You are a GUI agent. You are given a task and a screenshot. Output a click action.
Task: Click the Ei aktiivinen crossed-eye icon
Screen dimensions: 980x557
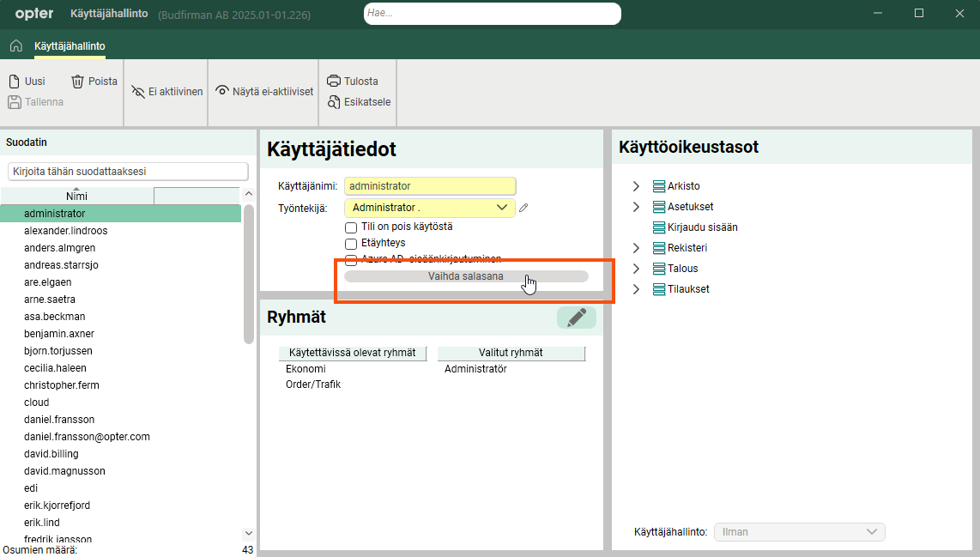[x=138, y=92]
